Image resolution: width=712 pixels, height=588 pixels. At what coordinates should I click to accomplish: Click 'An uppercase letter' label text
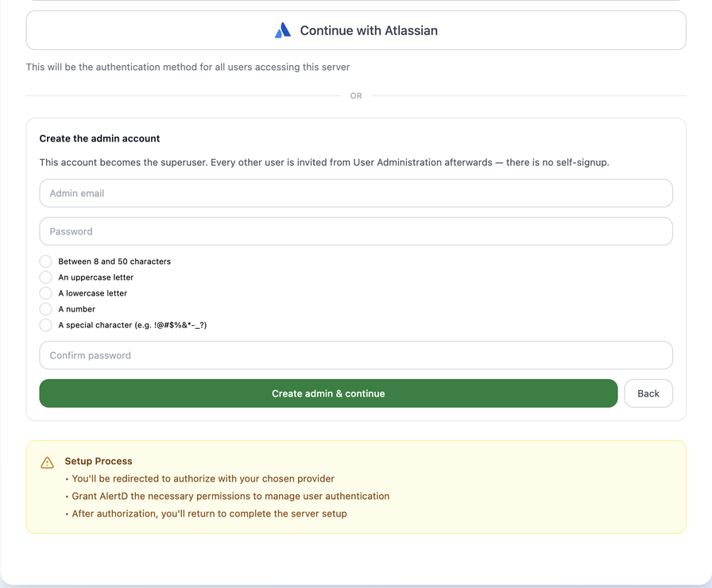click(x=96, y=277)
